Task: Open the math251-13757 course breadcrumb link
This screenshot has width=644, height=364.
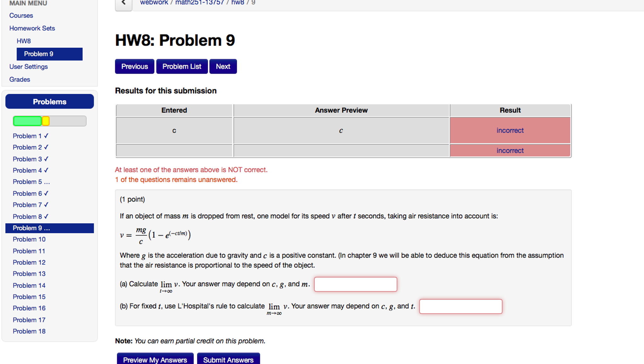Action: (x=199, y=3)
